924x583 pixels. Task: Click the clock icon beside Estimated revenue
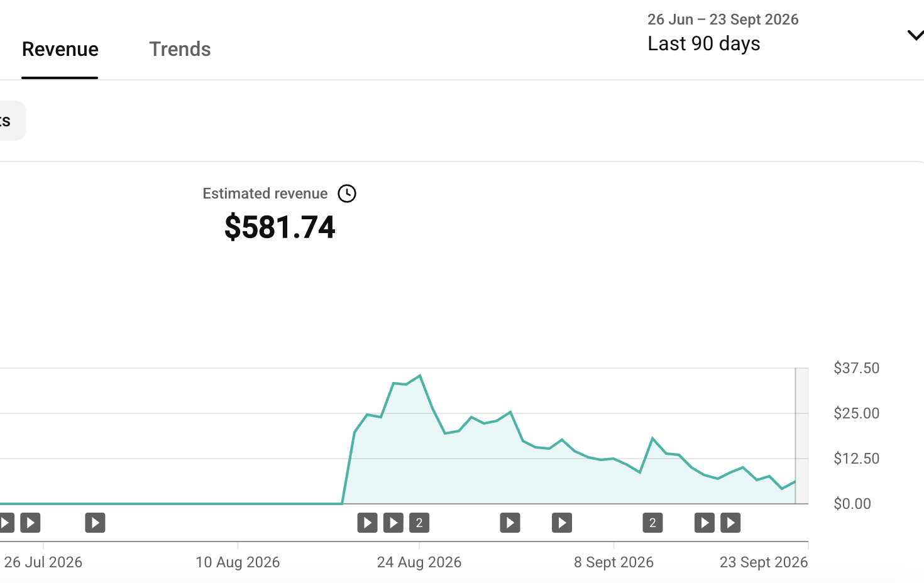click(347, 193)
